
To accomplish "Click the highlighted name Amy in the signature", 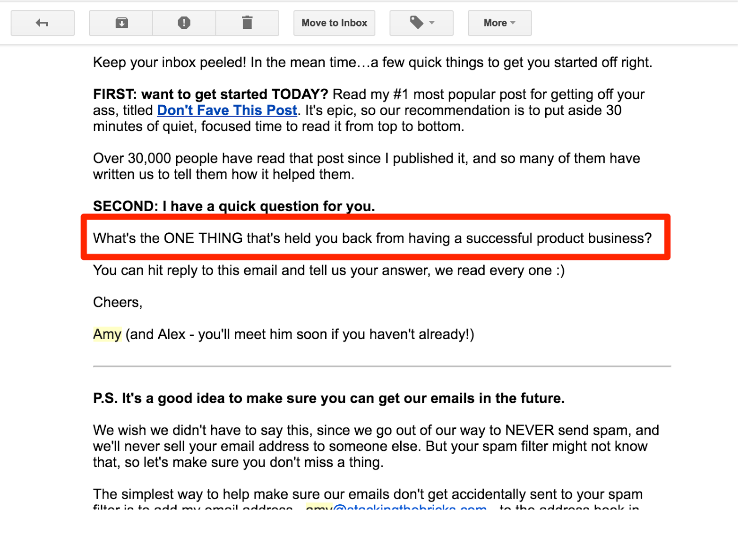I will (x=107, y=334).
